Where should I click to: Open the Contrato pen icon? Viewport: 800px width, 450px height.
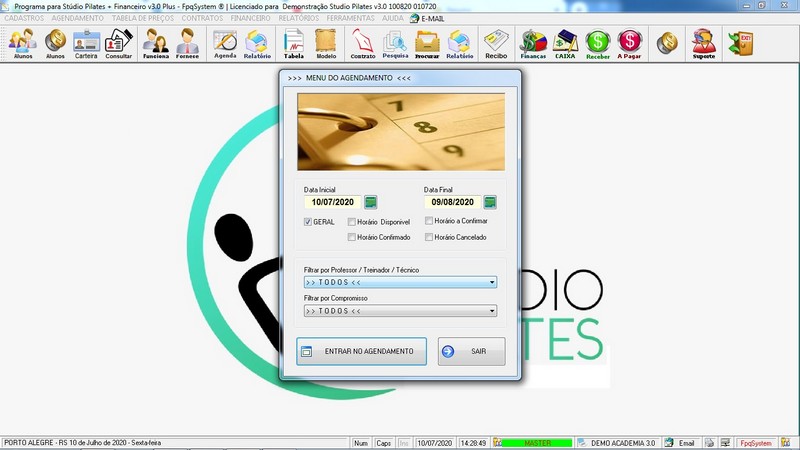coord(363,44)
